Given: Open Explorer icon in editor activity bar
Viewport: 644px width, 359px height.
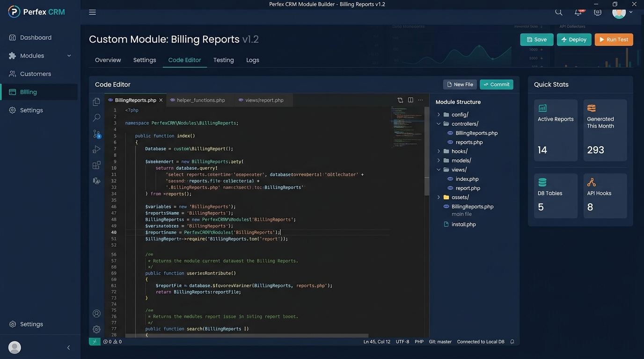Looking at the screenshot, I should tap(96, 101).
